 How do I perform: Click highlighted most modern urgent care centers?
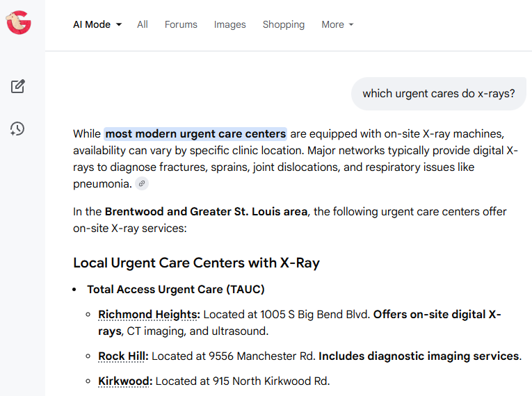pos(195,133)
